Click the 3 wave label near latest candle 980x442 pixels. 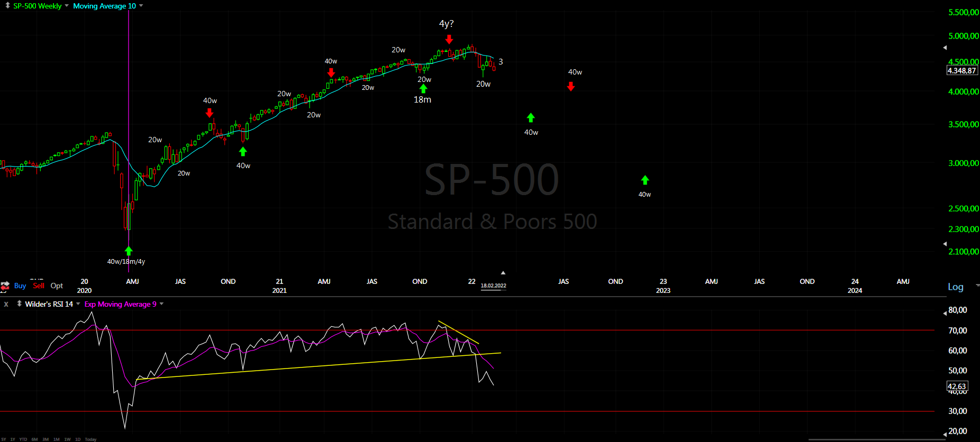coord(501,62)
